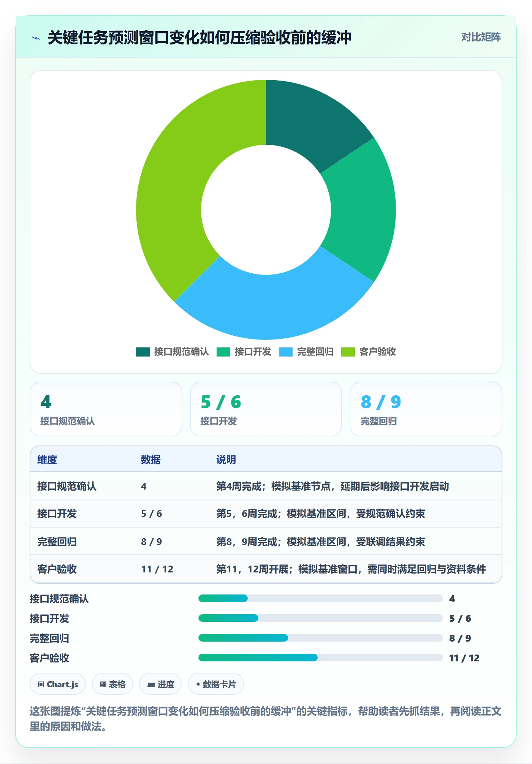Open the 5 / 6 接口开发 data card
Screen dimensions: 532x764
point(266,409)
